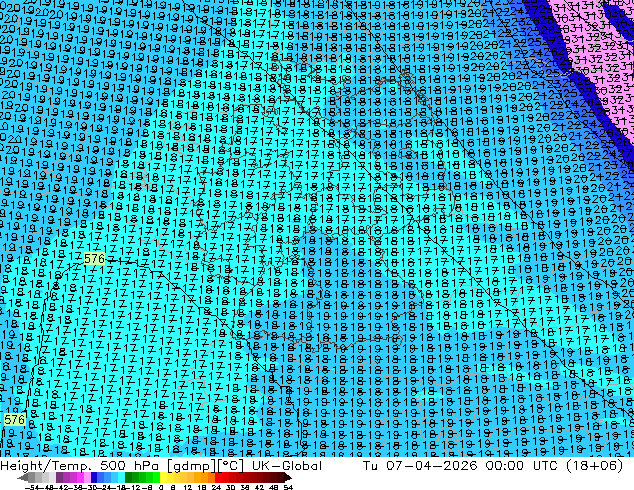Click the lower '576' contour label near the map edge
This screenshot has height=490, width=634.
coord(14,419)
